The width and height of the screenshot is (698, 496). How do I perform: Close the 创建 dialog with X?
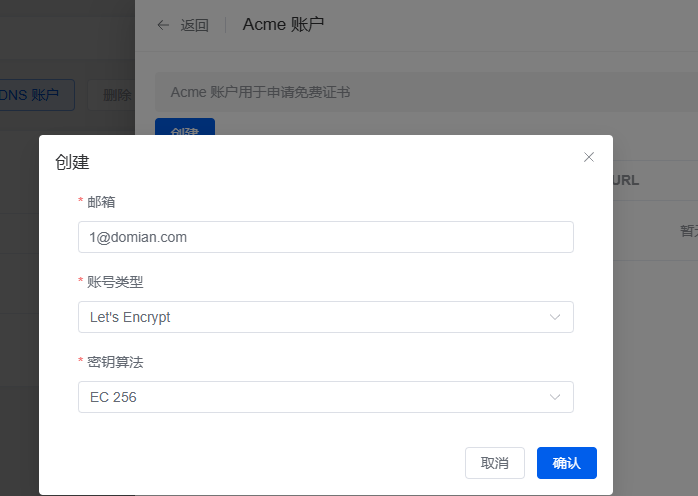(x=589, y=157)
